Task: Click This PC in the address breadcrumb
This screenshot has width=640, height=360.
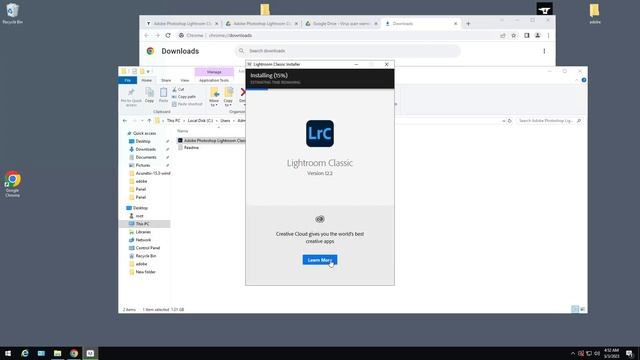Action: 173,121
